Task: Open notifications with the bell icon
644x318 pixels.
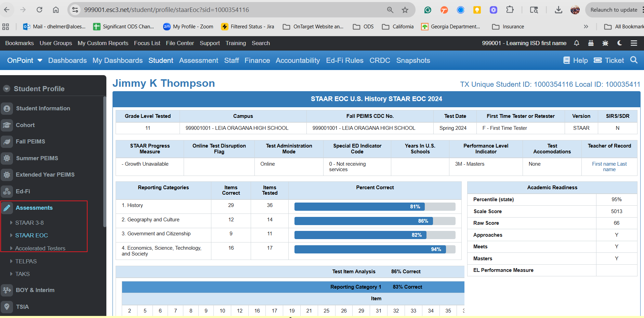Action: coord(576,43)
